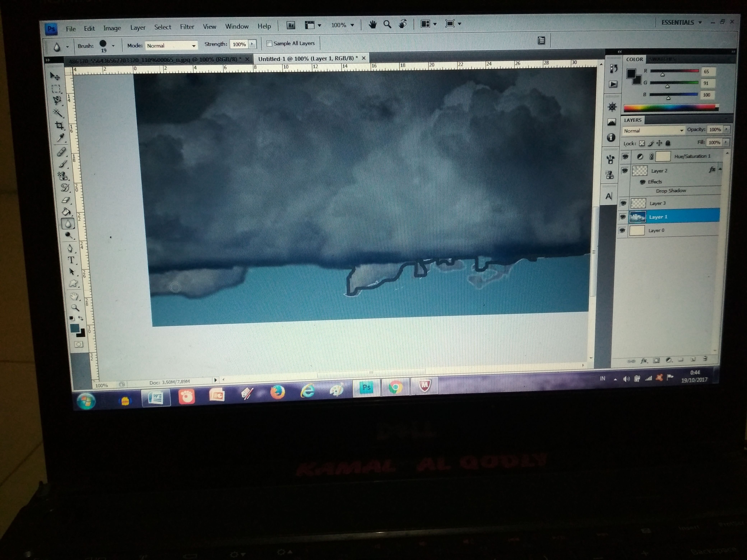Image resolution: width=747 pixels, height=560 pixels.
Task: Toggle lock all for layer
Action: [x=668, y=143]
